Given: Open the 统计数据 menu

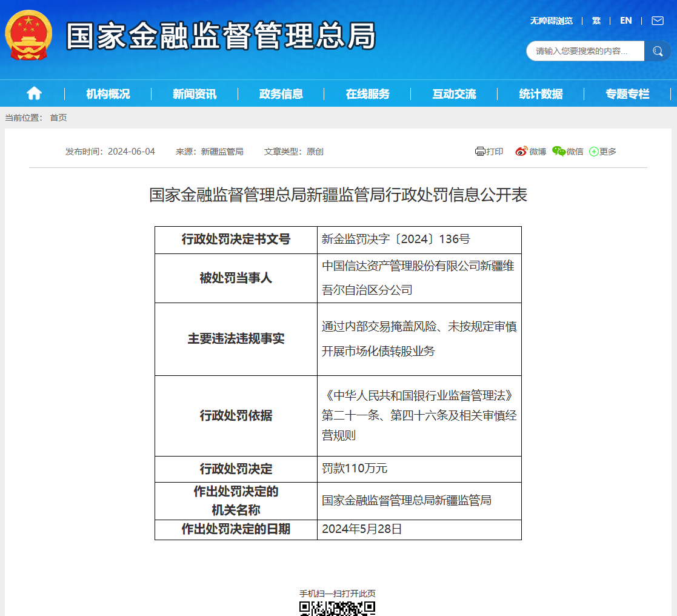Looking at the screenshot, I should coord(541,93).
